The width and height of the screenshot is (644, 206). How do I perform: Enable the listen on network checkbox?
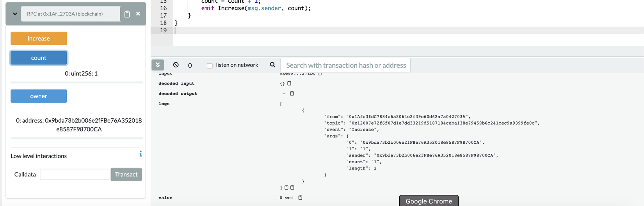(210, 65)
